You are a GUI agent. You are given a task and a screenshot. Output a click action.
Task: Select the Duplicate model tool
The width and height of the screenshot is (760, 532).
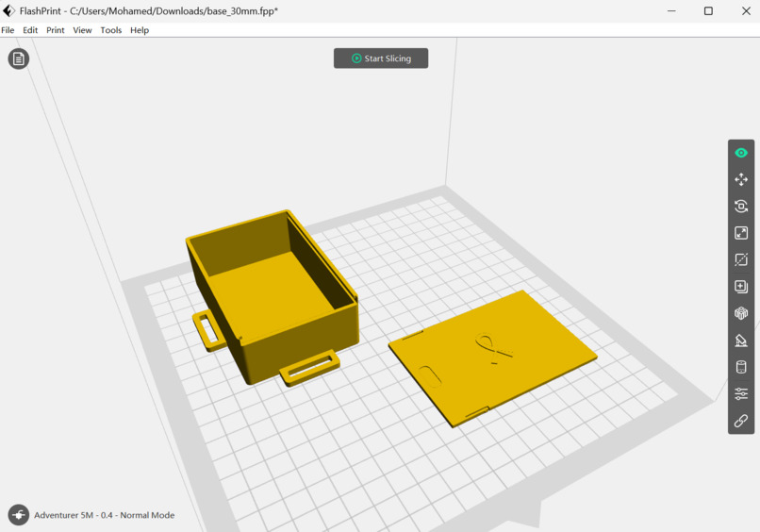(740, 287)
